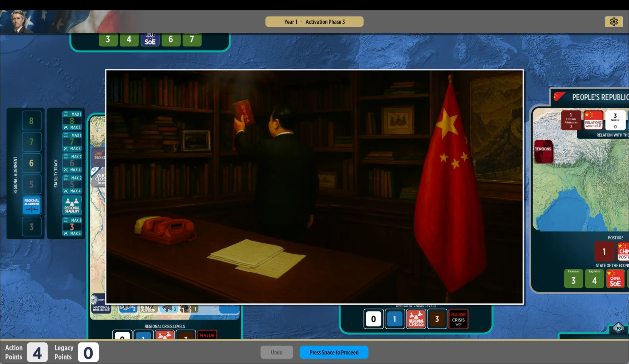Select space 3 on the EU economy track

click(108, 39)
